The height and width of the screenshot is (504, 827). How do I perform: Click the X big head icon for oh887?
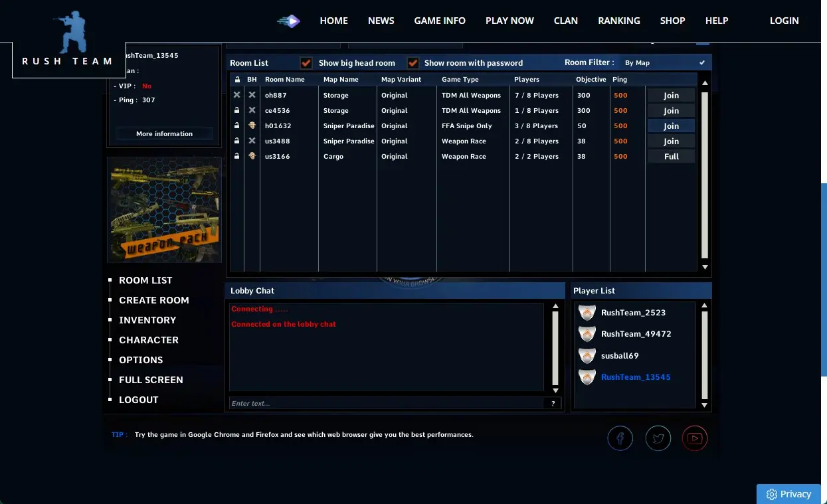(x=252, y=95)
